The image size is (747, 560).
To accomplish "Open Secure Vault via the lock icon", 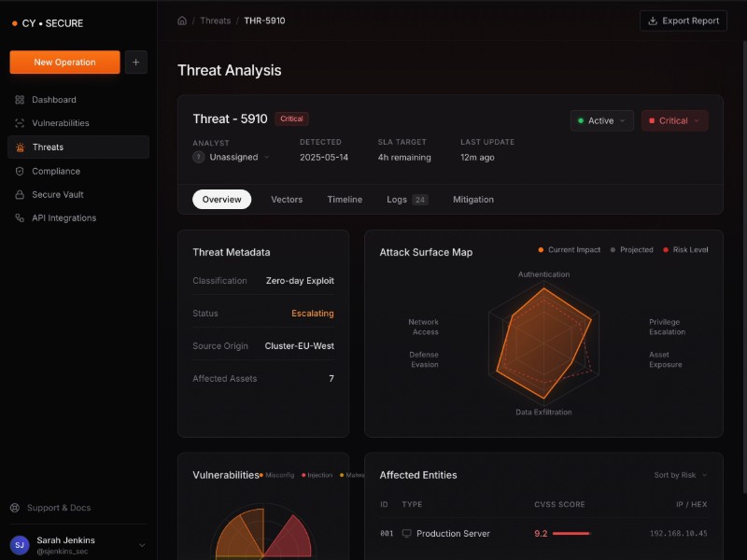I will click(21, 194).
